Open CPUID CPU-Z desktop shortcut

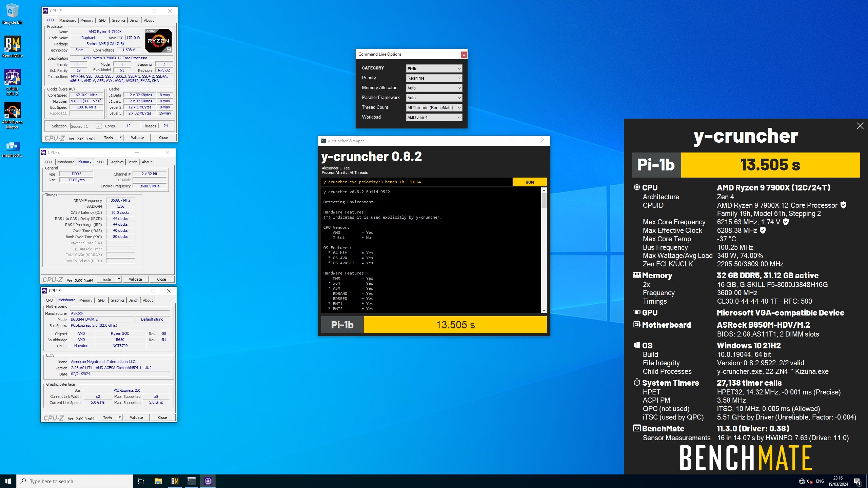[x=13, y=82]
